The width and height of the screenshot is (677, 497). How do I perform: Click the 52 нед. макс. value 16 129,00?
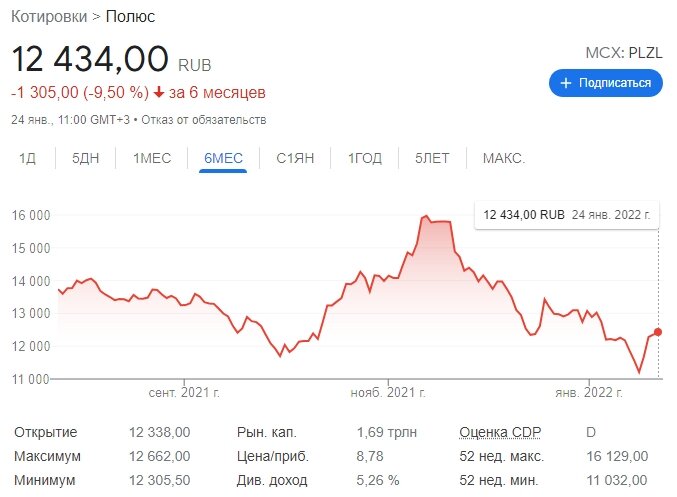(x=617, y=456)
